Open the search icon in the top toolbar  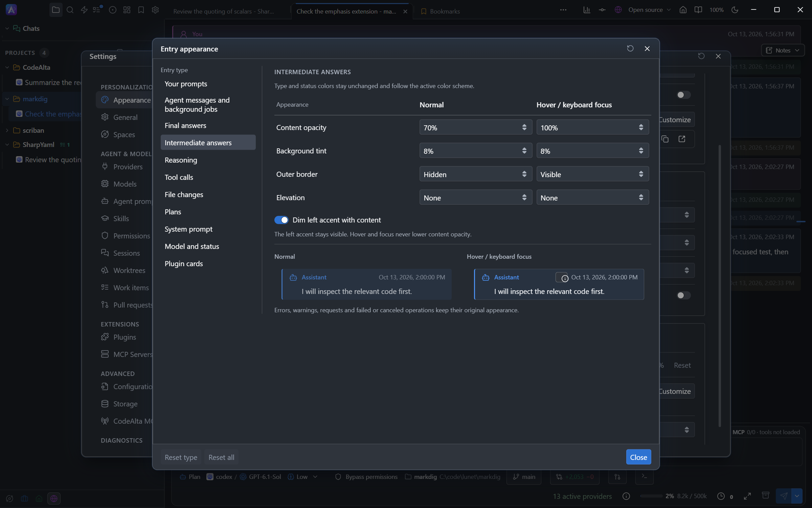70,10
